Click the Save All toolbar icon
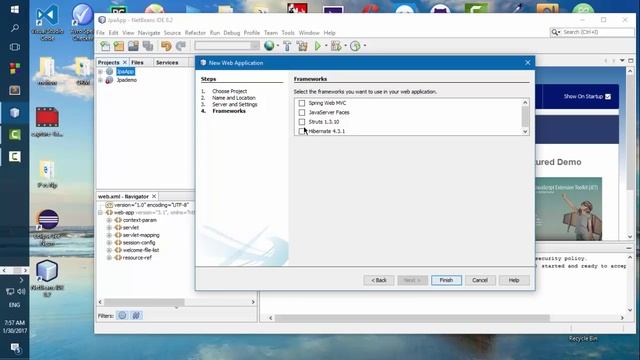Viewport: 640px width, 360px height. tap(148, 46)
